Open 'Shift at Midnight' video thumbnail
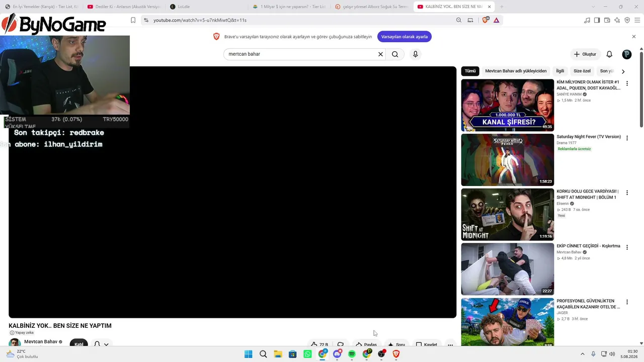The image size is (644, 362). (x=508, y=215)
